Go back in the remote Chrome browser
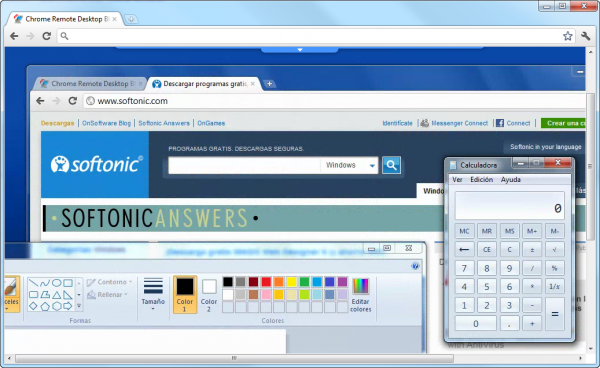The image size is (600, 368). point(40,101)
